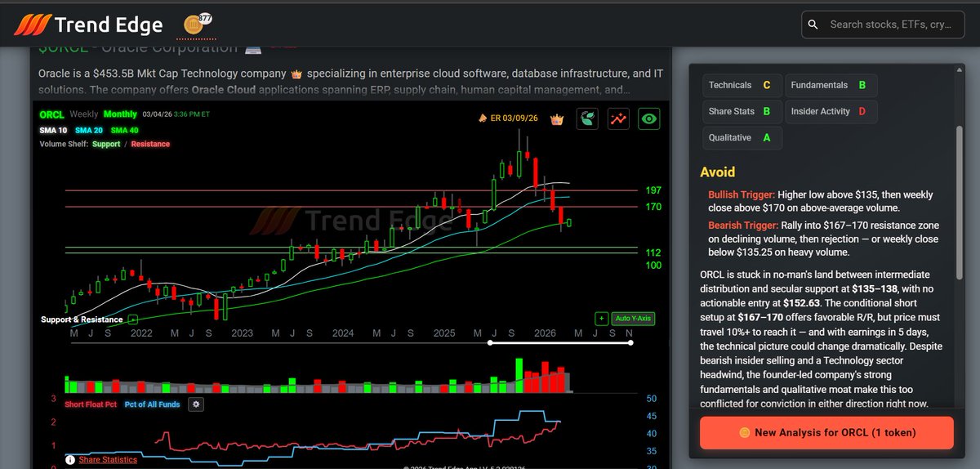Click the $ORCL Oracle Corporation heading
Image resolution: width=980 pixels, height=469 pixels.
tap(138, 47)
